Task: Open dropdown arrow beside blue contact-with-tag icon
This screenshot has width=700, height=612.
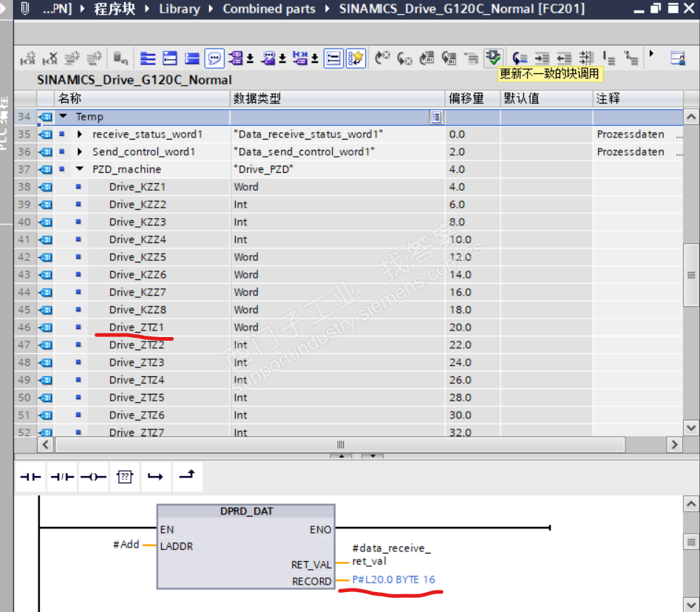Action: pos(315,58)
